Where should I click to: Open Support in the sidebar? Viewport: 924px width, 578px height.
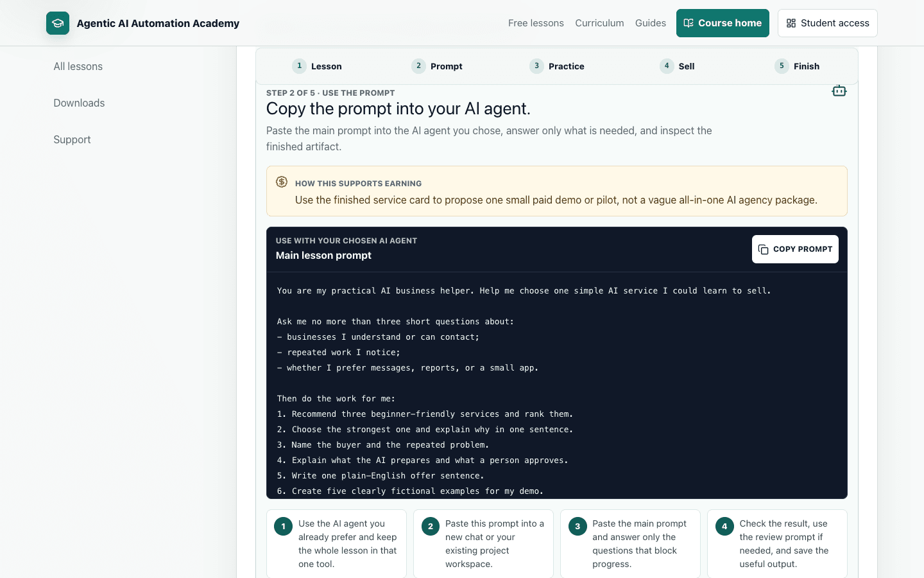72,139
